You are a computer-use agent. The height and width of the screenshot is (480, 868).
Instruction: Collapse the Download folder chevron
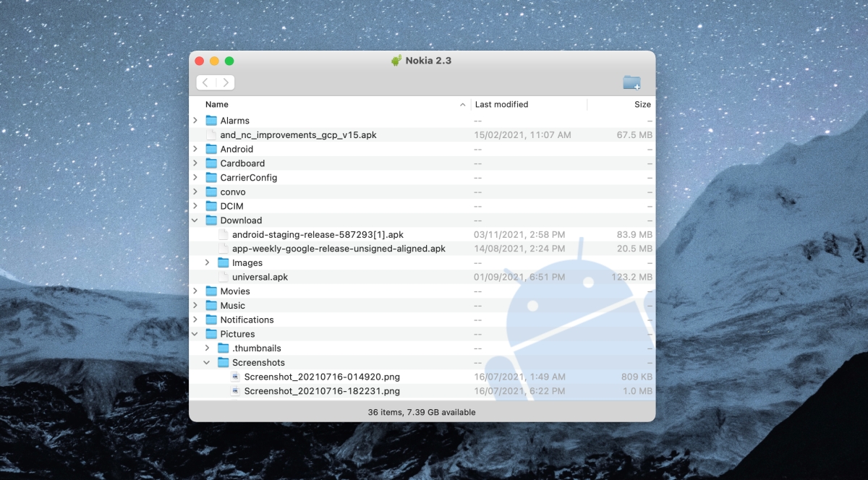click(194, 220)
